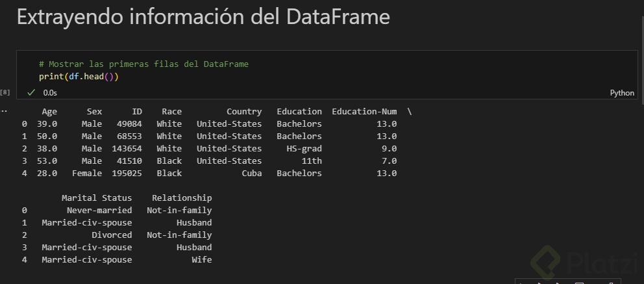Screen dimensions: 644x284
Task: Click the 0.0s execution time label
Action: (x=50, y=93)
